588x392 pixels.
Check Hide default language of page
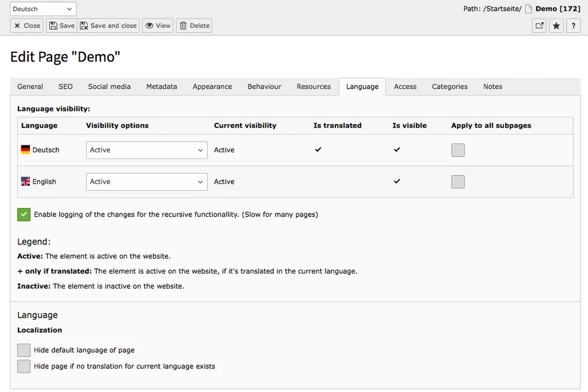click(24, 350)
